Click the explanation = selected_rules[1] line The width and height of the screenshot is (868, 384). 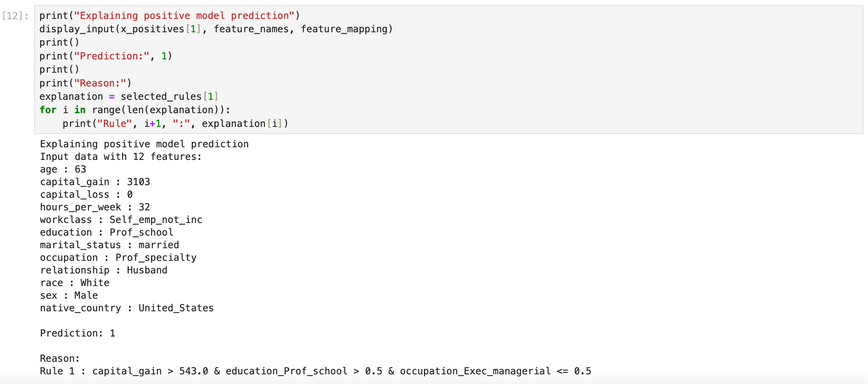coord(128,96)
